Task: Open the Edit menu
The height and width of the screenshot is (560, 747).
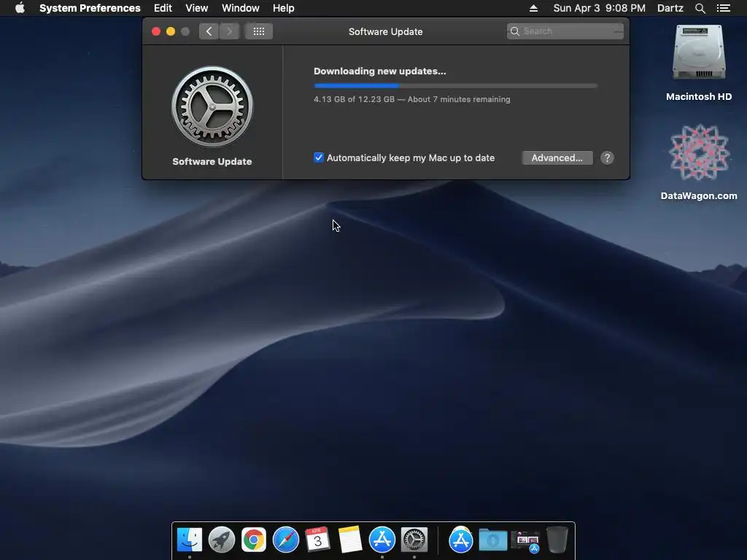Action: [x=163, y=8]
